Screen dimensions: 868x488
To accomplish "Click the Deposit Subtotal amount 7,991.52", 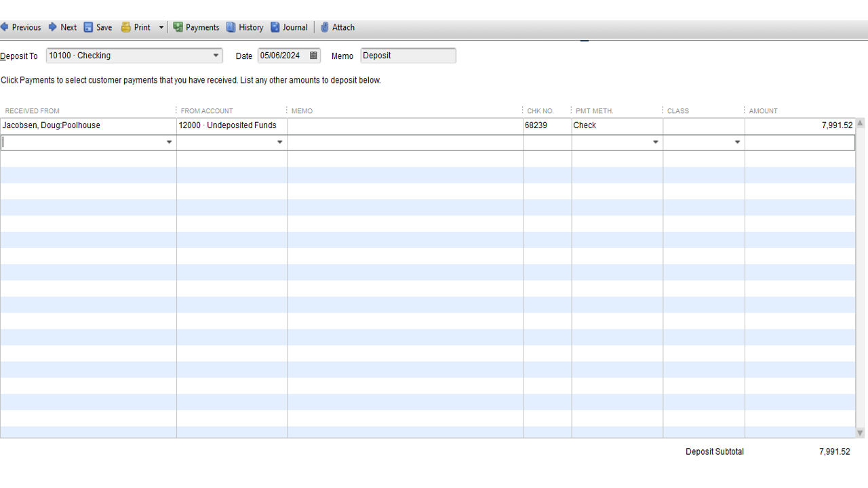I will pos(835,451).
